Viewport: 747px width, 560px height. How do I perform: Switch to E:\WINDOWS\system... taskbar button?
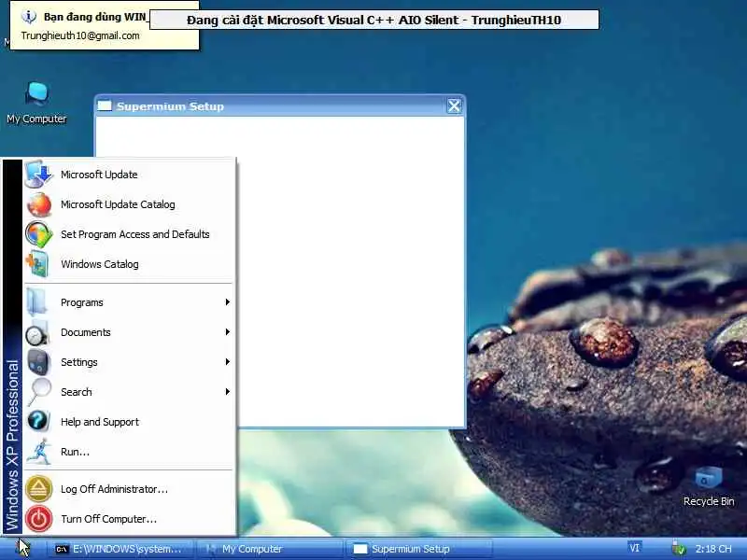click(120, 549)
